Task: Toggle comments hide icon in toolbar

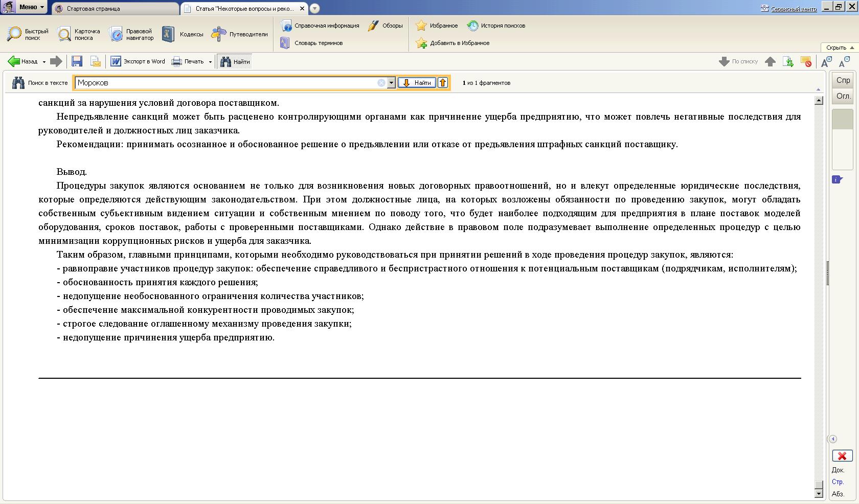Action: click(x=806, y=62)
